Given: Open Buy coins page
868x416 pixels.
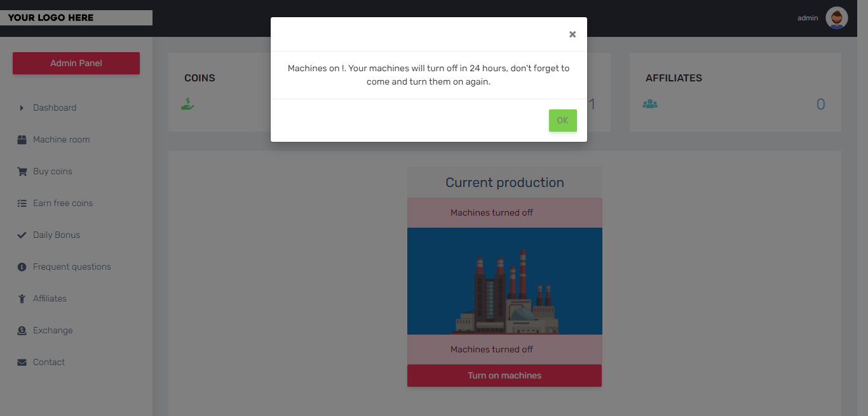Looking at the screenshot, I should point(52,171).
